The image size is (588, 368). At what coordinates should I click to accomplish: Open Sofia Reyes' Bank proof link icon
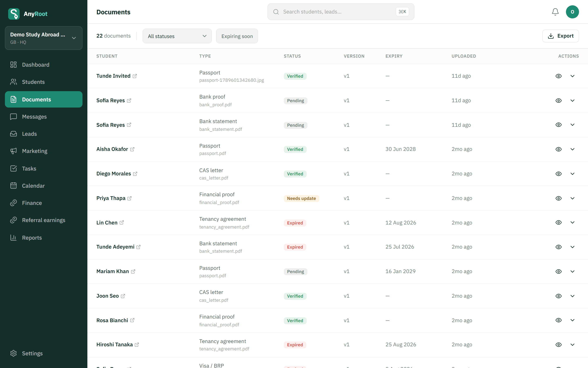coord(129,101)
